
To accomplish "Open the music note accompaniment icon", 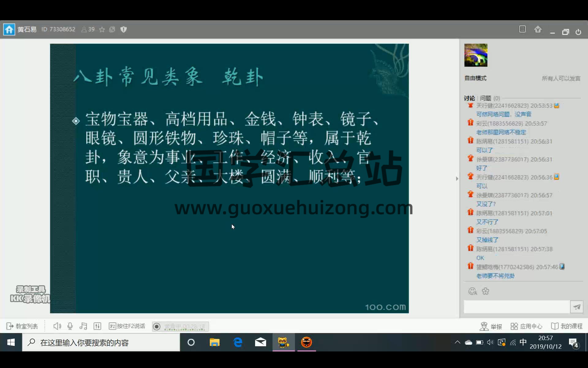I will pos(83,326).
